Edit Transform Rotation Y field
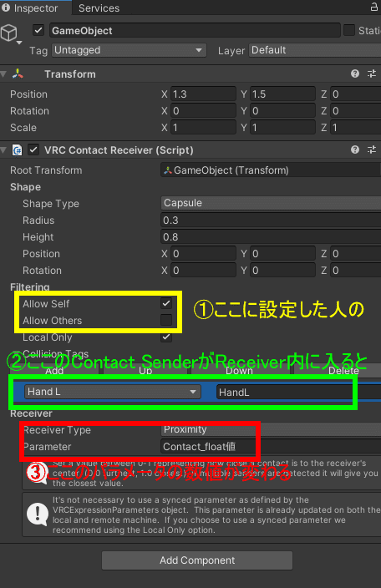381x588 pixels. [282, 111]
